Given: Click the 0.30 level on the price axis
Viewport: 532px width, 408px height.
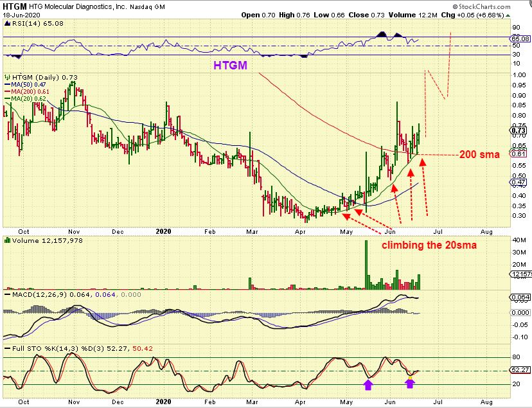Looking at the screenshot, I should (519, 216).
